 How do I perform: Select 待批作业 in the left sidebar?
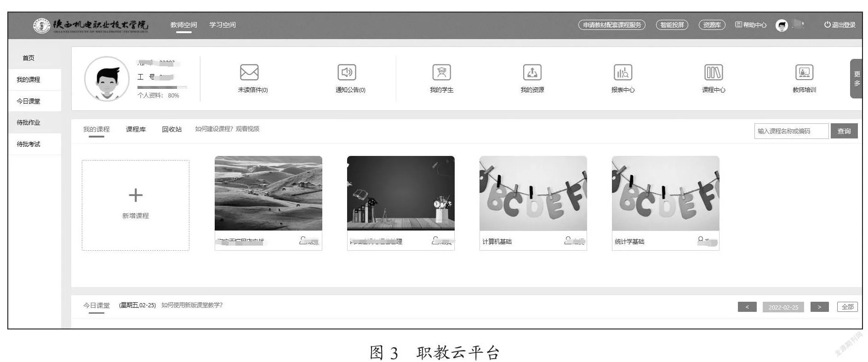coord(29,122)
